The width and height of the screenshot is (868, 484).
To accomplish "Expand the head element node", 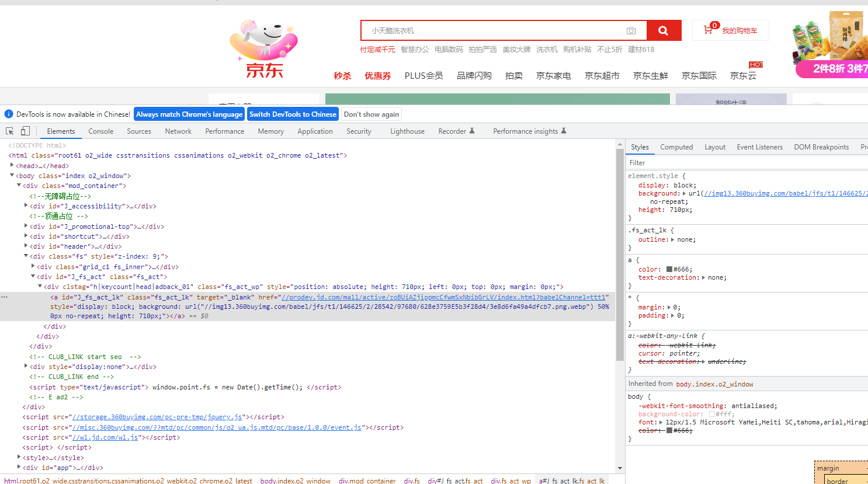I will 12,165.
